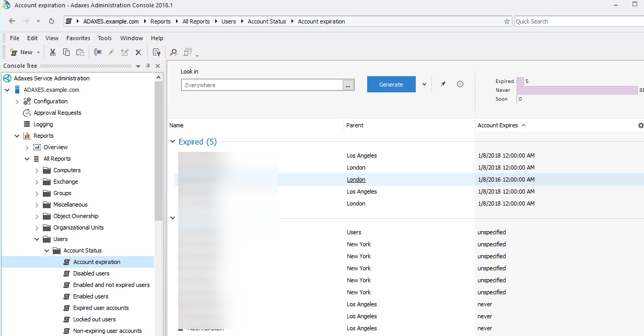644x336 pixels.
Task: Open the Help menu
Action: [x=157, y=38]
